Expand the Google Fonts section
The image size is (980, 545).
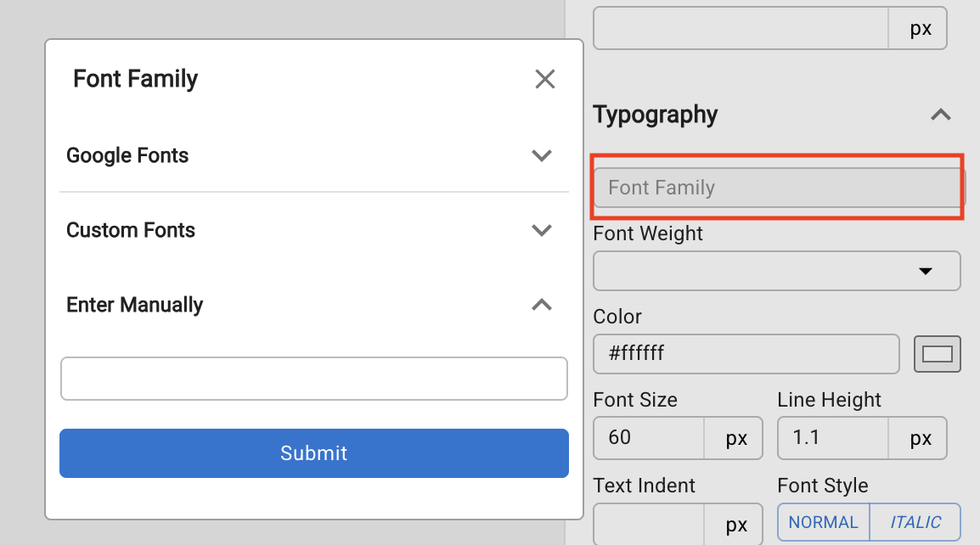541,155
